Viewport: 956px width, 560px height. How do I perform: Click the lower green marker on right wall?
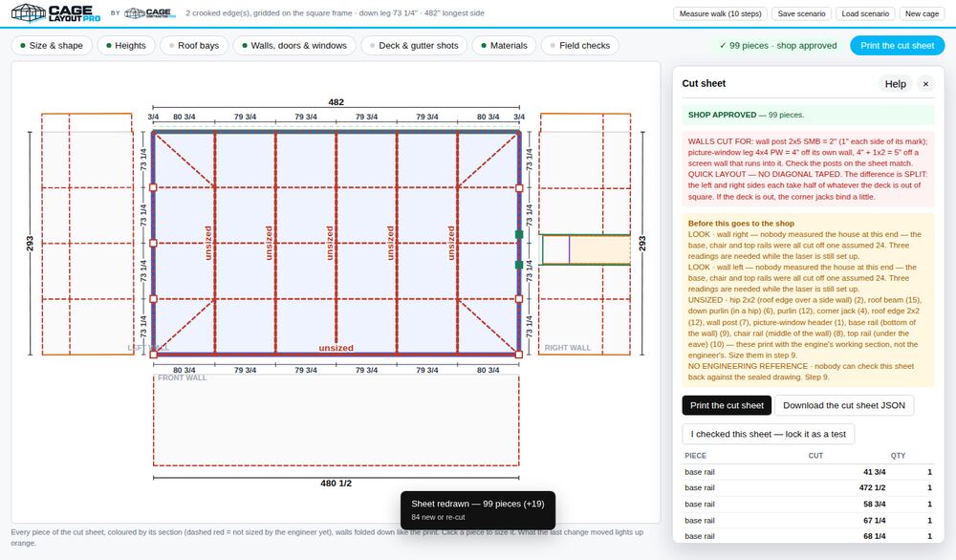(519, 265)
